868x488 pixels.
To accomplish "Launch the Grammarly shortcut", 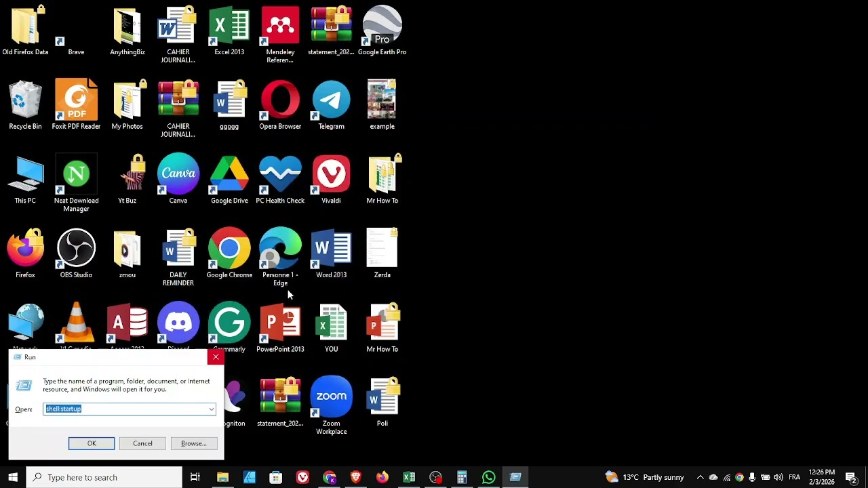I will [229, 329].
